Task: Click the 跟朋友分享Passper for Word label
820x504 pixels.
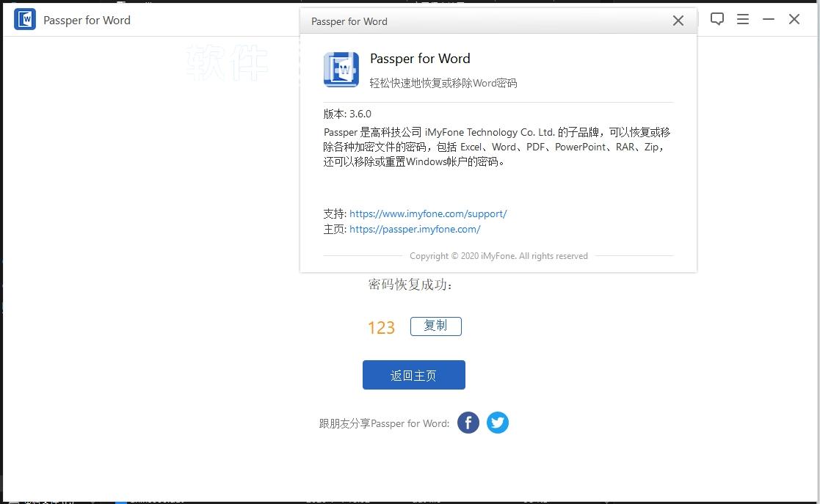Action: point(384,423)
